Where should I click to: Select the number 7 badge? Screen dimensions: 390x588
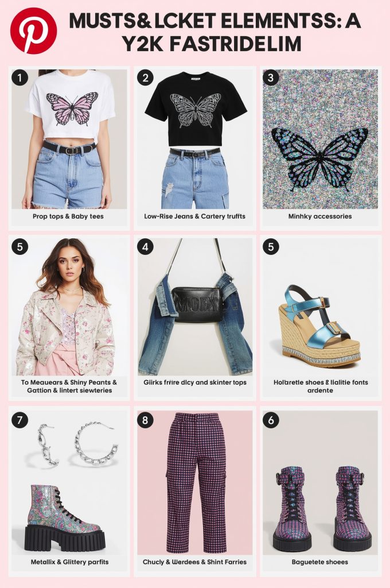(20, 420)
